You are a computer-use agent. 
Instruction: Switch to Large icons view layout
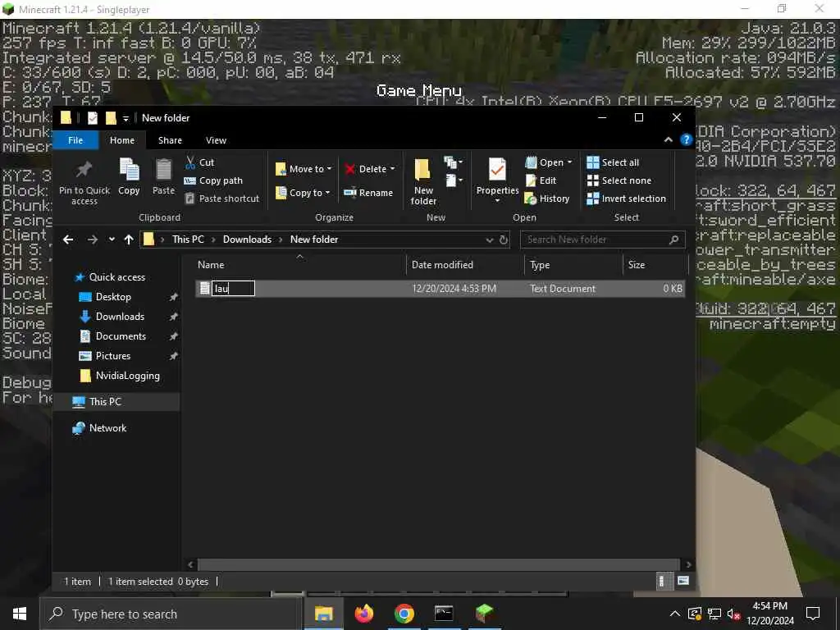tap(683, 582)
